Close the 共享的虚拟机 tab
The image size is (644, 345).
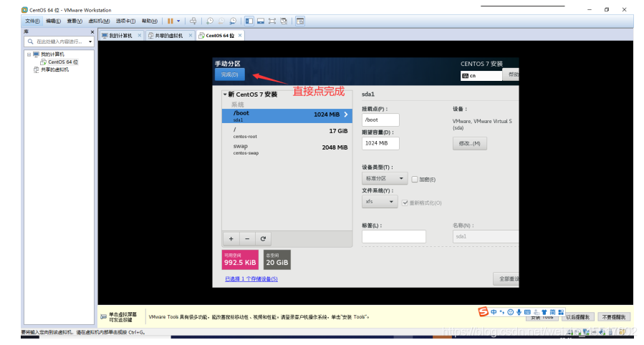(x=190, y=35)
